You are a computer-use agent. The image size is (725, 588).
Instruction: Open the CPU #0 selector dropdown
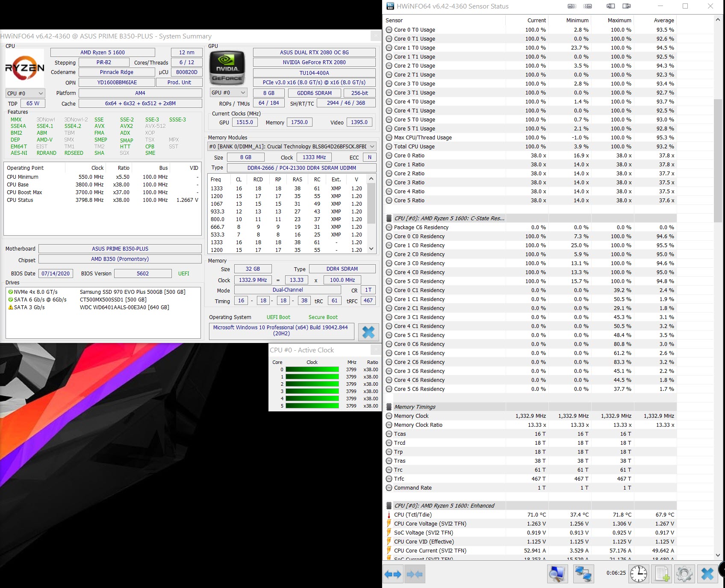pyautogui.click(x=25, y=93)
